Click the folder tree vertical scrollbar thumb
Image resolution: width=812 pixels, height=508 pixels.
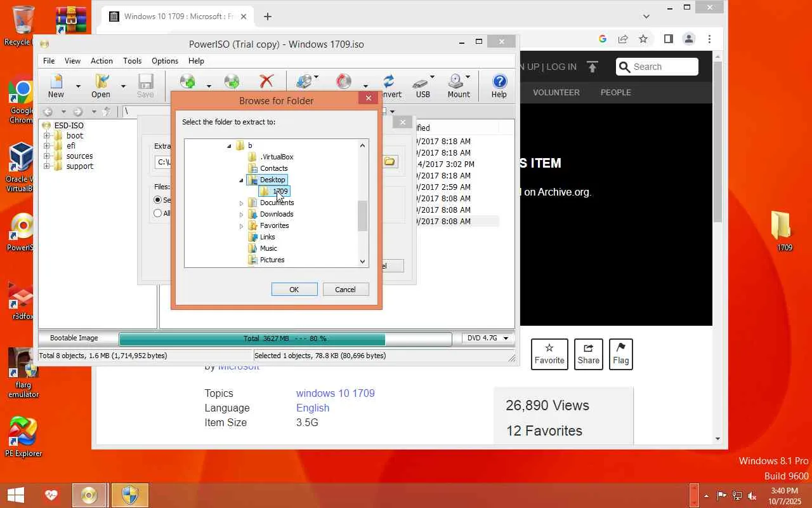pos(363,216)
